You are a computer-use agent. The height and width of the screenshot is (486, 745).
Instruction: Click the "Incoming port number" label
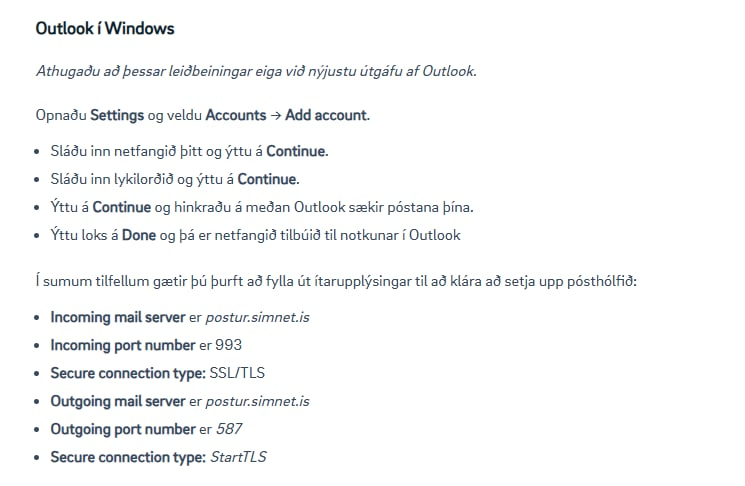[x=123, y=345]
